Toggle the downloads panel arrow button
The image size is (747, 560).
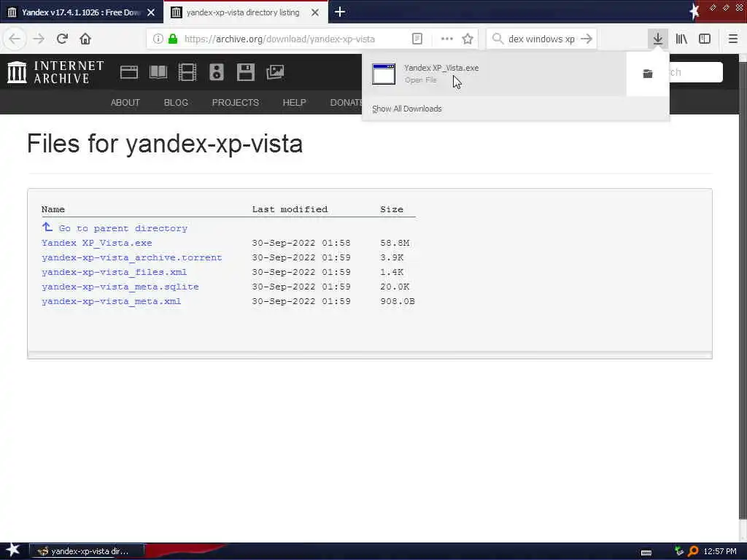[x=658, y=39]
